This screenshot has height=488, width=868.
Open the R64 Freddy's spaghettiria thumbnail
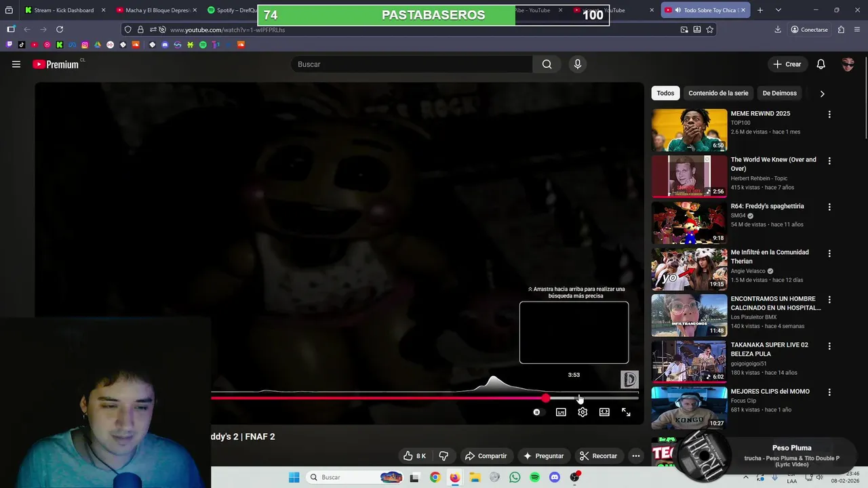click(x=689, y=223)
